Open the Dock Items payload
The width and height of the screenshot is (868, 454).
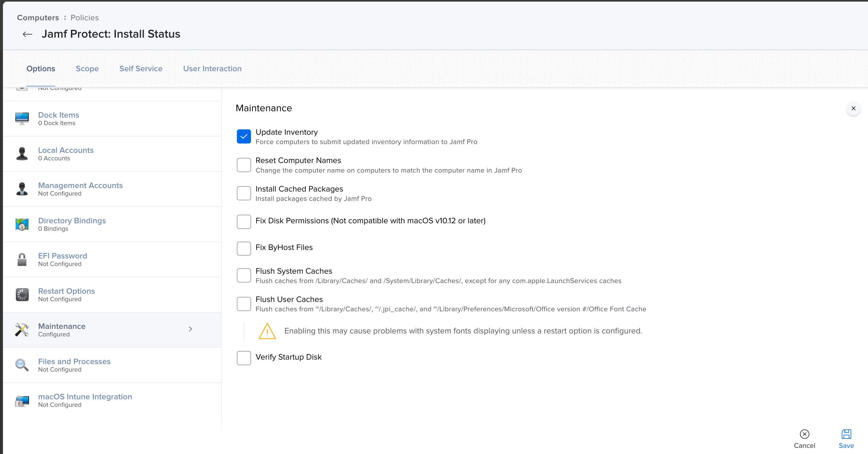click(112, 119)
